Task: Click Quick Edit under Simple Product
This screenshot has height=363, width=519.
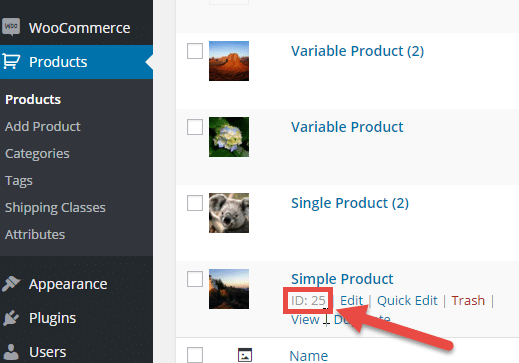Action: [407, 300]
